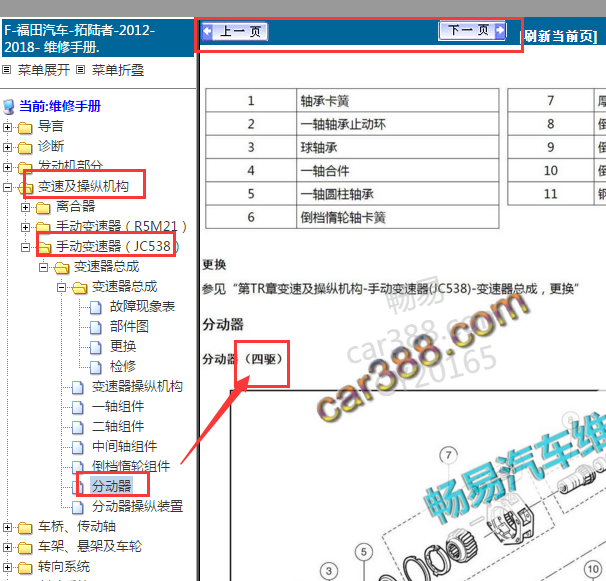Open the 一轴组件 page
Image resolution: width=606 pixels, height=581 pixels.
pos(118,406)
